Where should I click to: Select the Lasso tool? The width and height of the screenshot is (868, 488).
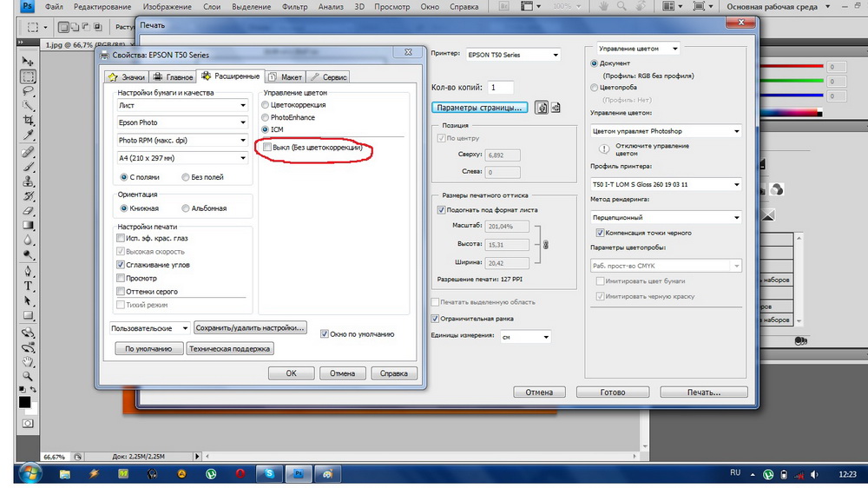point(28,91)
